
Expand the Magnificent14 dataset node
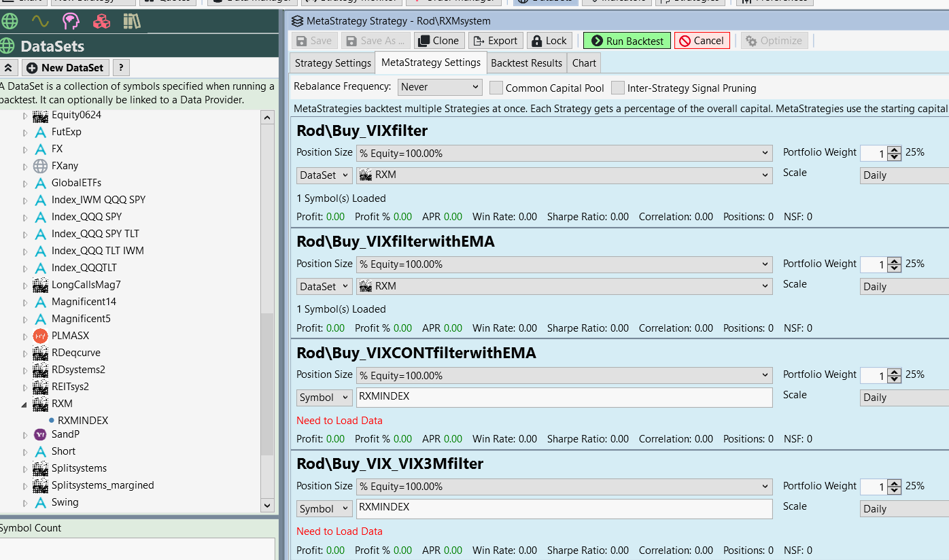point(25,302)
